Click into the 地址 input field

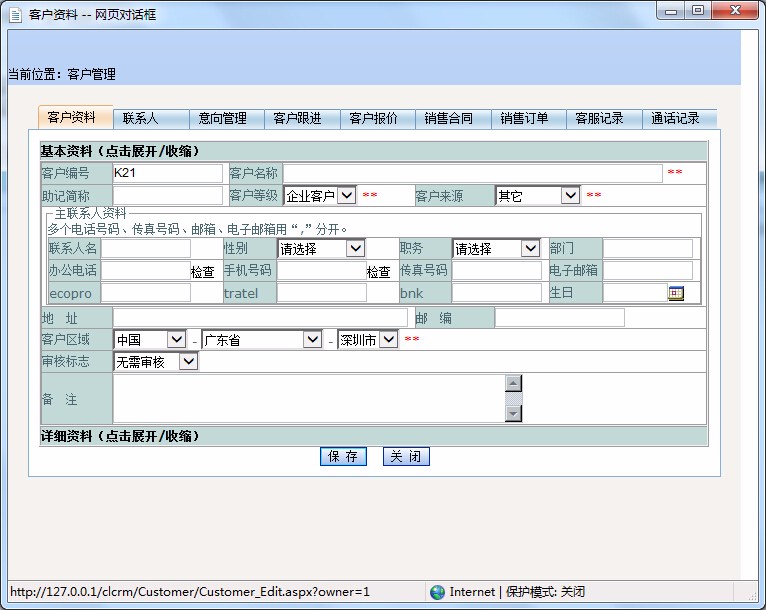pyautogui.click(x=260, y=317)
